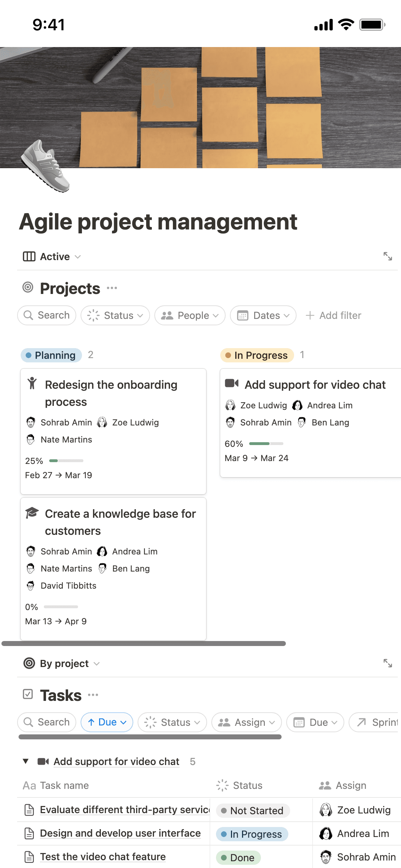This screenshot has width=401, height=868.
Task: Open the Evaluate different third-party services task
Action: point(125,810)
